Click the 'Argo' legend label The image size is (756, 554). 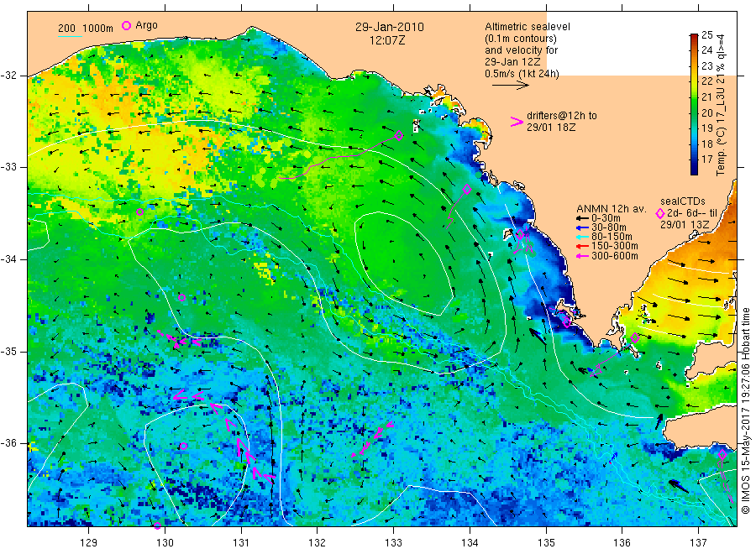(x=146, y=25)
